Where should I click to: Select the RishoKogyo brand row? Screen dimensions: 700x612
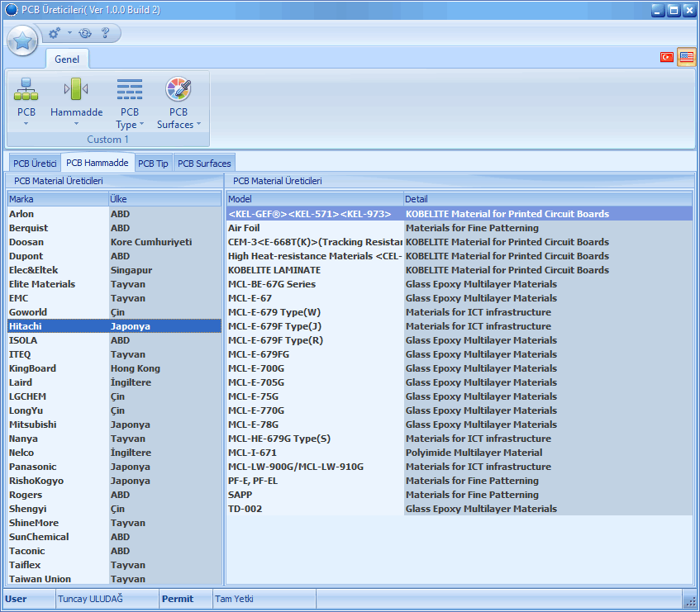[x=114, y=481]
